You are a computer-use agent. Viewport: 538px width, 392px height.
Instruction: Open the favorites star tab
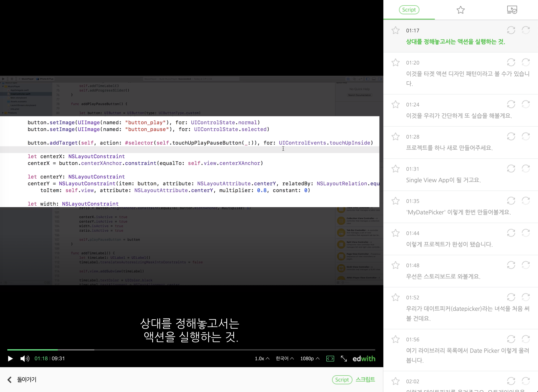click(x=460, y=10)
